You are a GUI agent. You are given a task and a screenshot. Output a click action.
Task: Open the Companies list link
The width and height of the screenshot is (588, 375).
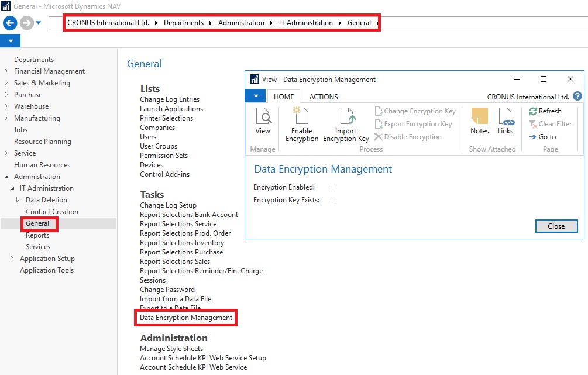point(157,127)
